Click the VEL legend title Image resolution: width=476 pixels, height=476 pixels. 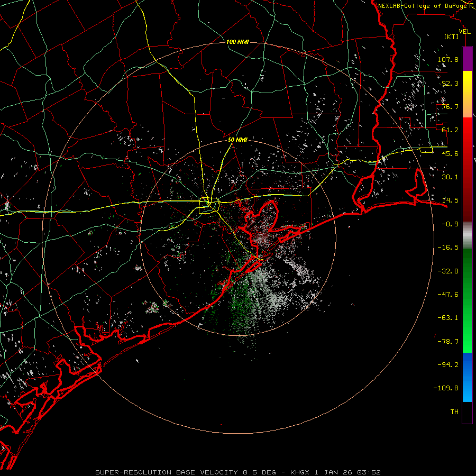coord(465,32)
